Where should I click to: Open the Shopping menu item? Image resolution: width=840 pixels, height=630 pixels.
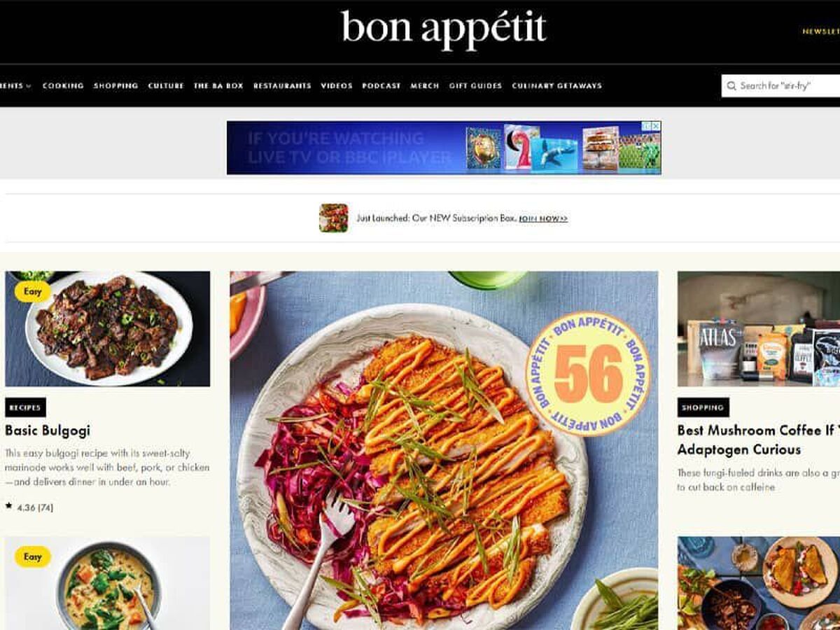pos(116,85)
